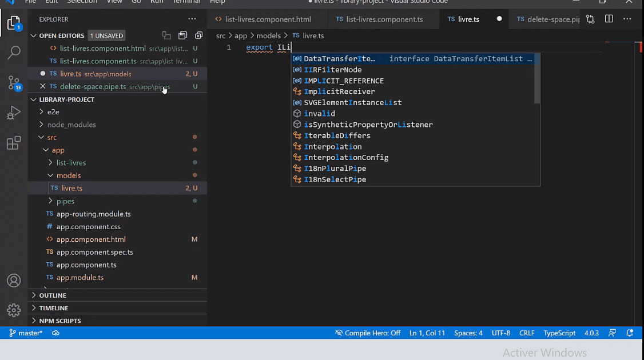Switch to the delete-space.pipe.ts tab
Screen dimensions: 644x360
click(546, 19)
